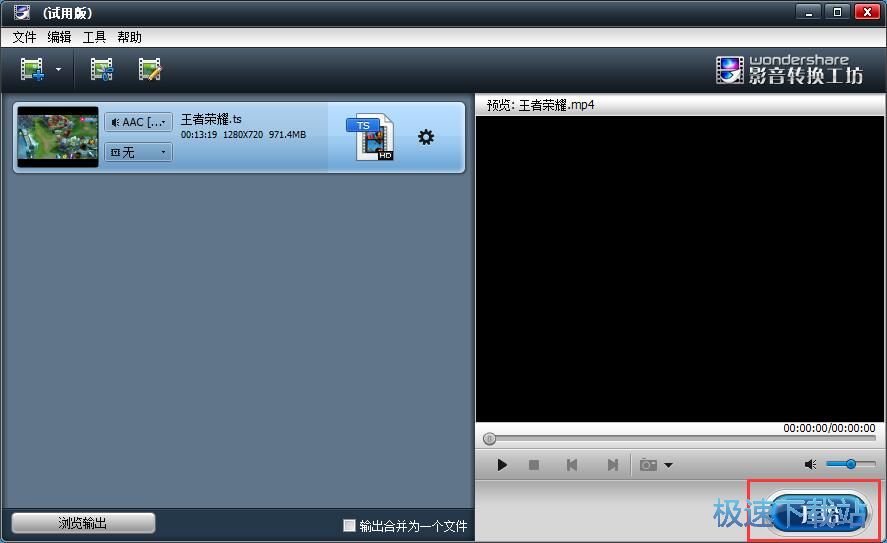The width and height of the screenshot is (887, 543).
Task: Expand the AAC audio track dropdown
Action: [138, 122]
